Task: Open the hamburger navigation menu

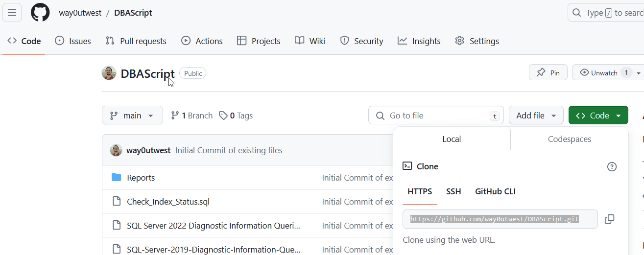Action: click(x=12, y=13)
